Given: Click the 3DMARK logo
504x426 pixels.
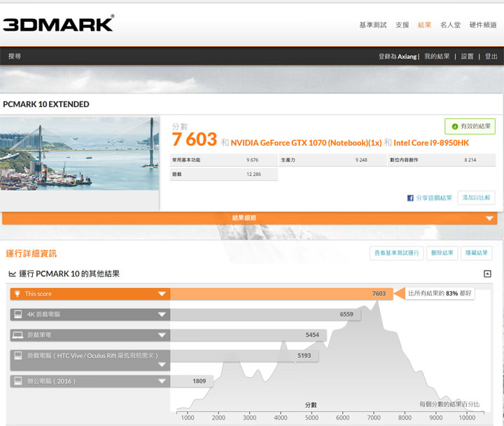Looking at the screenshot, I should pyautogui.click(x=58, y=24).
